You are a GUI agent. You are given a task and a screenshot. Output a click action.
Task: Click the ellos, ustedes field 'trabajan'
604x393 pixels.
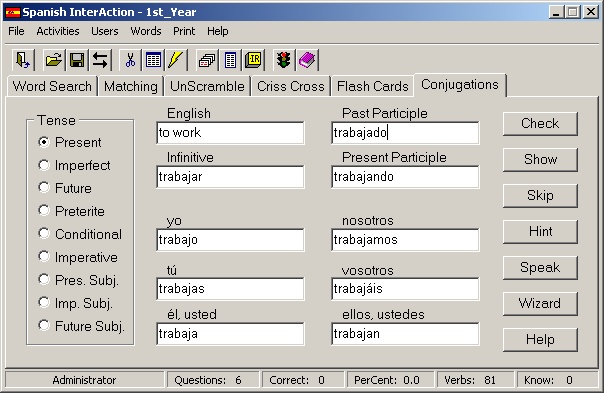pyautogui.click(x=405, y=334)
